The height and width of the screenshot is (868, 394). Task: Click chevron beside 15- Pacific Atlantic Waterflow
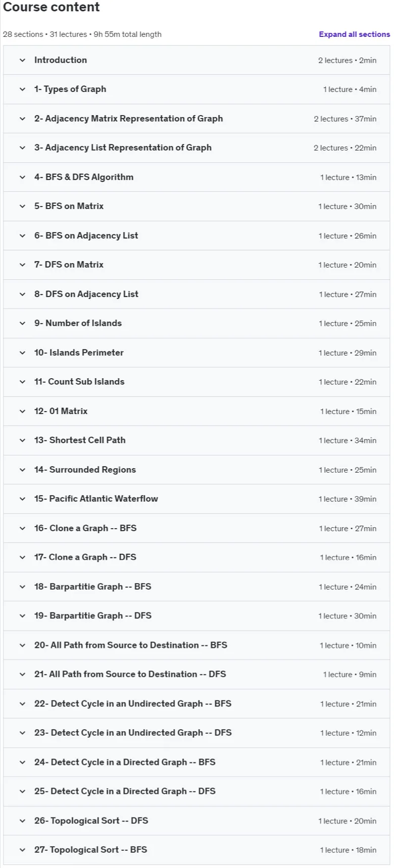point(22,499)
